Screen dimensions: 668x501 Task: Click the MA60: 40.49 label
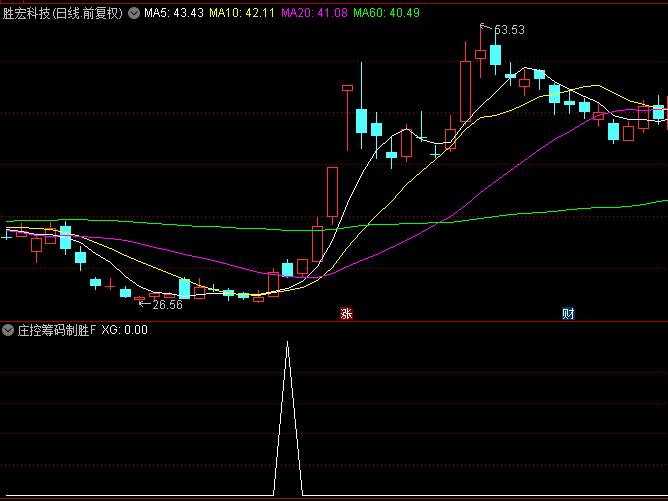[386, 13]
